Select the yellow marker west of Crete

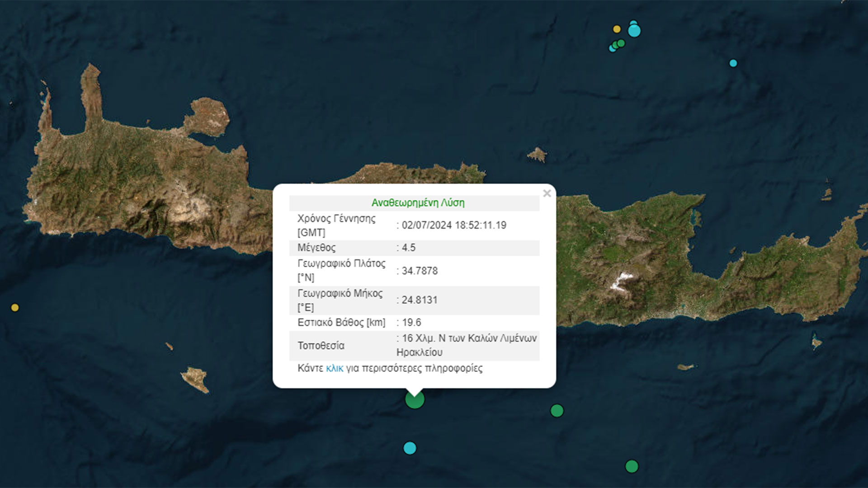[x=15, y=308]
